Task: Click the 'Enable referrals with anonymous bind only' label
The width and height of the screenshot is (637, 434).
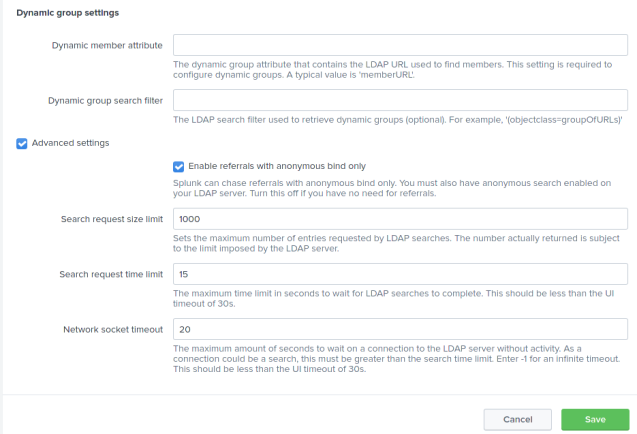Action: coord(283,166)
